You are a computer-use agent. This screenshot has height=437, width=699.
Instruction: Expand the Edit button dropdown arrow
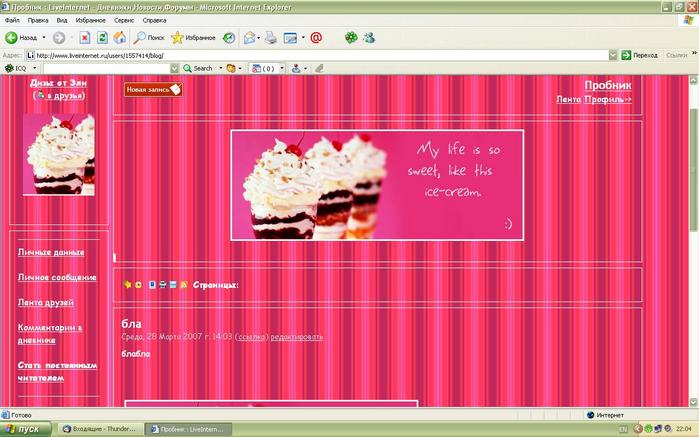point(303,38)
